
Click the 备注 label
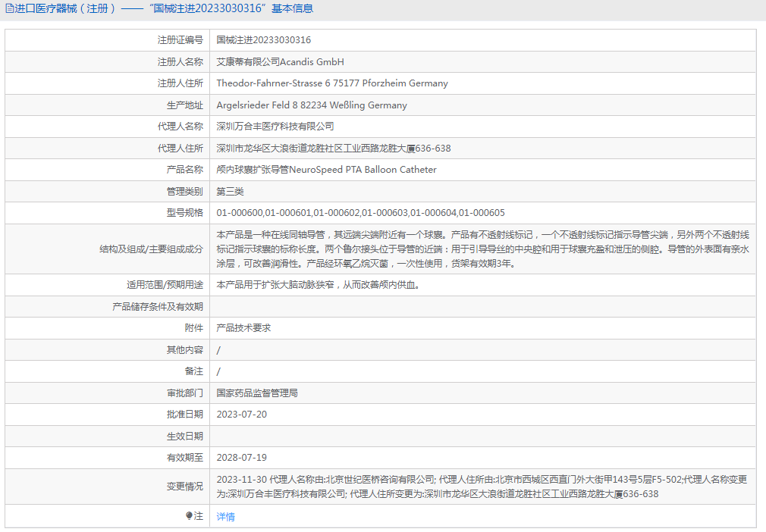pos(194,371)
